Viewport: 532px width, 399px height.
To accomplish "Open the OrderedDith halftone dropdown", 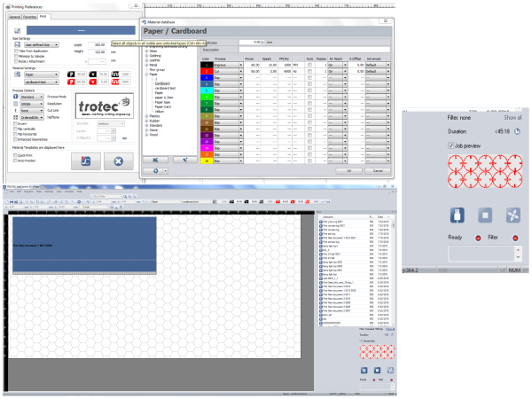I will (32, 117).
